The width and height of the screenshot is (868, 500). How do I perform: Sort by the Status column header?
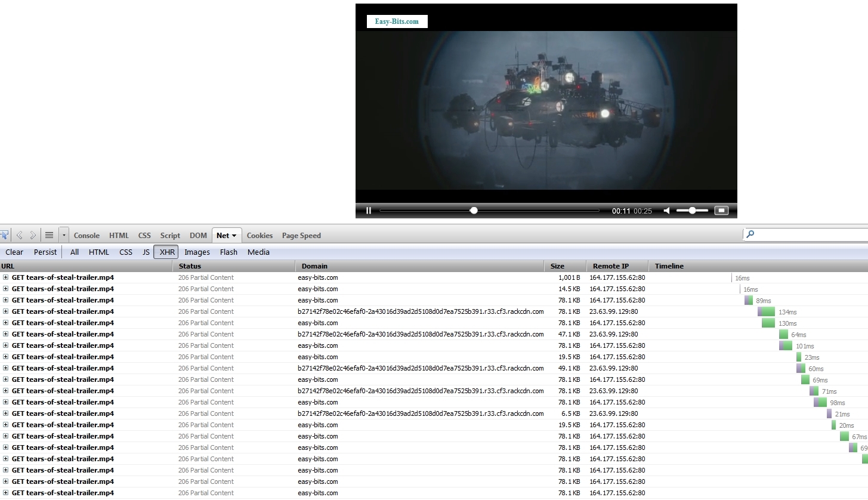(234, 266)
